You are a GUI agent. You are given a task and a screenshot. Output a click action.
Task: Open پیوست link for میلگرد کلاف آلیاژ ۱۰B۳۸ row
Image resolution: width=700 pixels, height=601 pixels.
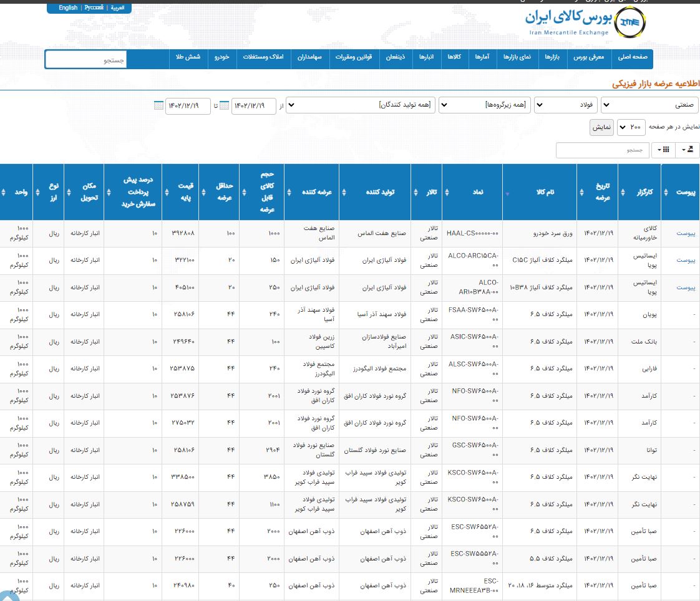tap(686, 288)
